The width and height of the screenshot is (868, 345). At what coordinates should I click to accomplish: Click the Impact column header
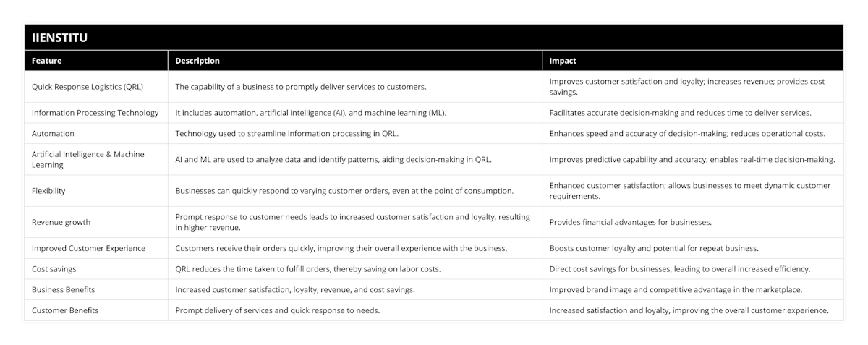click(x=563, y=61)
